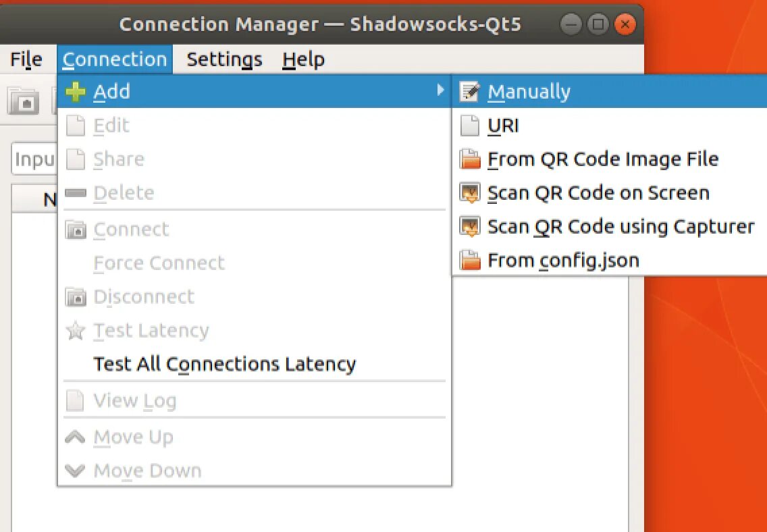Choose Scan QR Code using Capturer
The width and height of the screenshot is (767, 532).
click(610, 227)
